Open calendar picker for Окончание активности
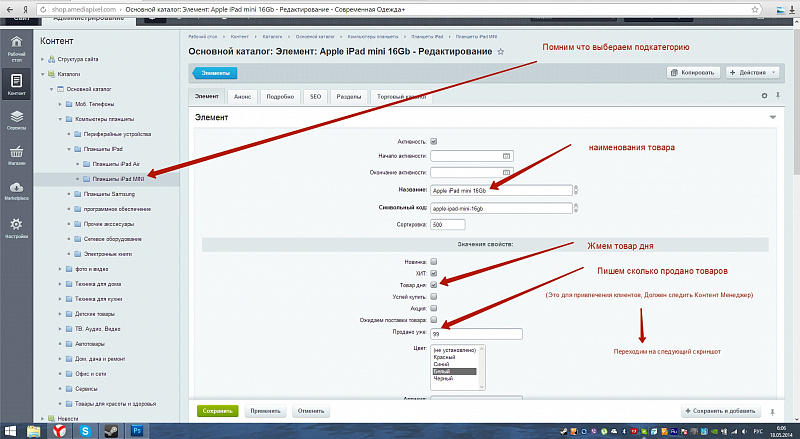 click(x=506, y=173)
